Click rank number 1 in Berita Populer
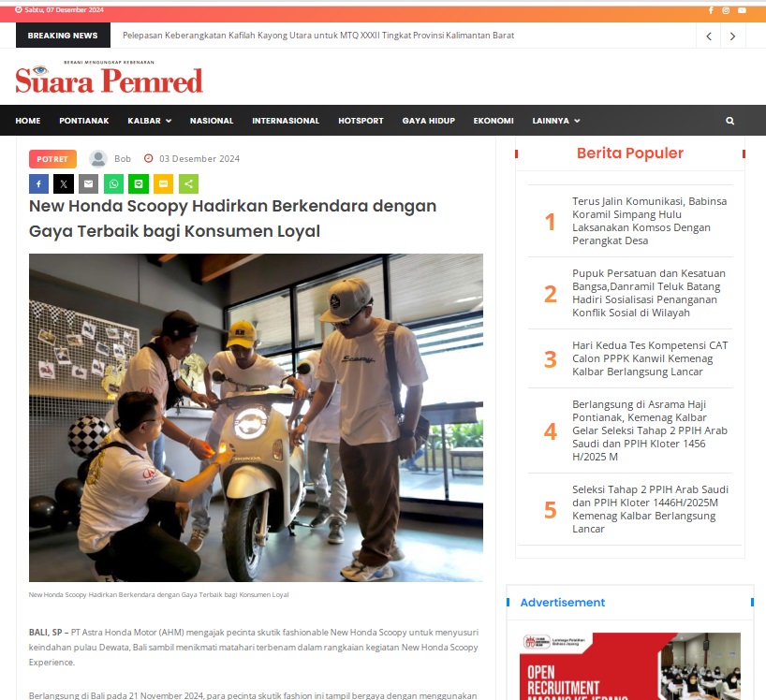 coord(550,222)
